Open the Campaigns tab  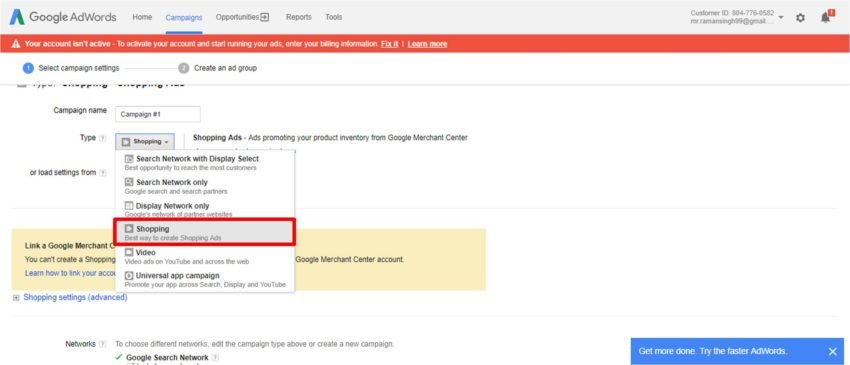(184, 17)
